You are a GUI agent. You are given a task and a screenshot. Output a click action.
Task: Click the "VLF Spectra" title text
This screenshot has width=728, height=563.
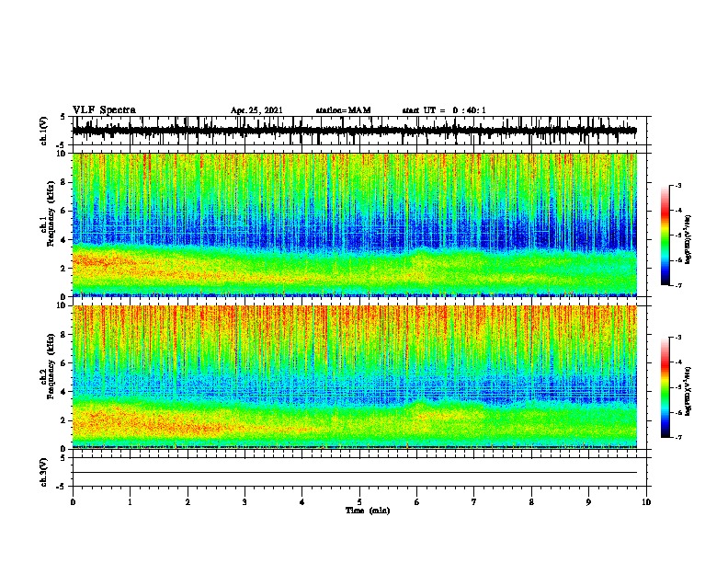coord(104,109)
